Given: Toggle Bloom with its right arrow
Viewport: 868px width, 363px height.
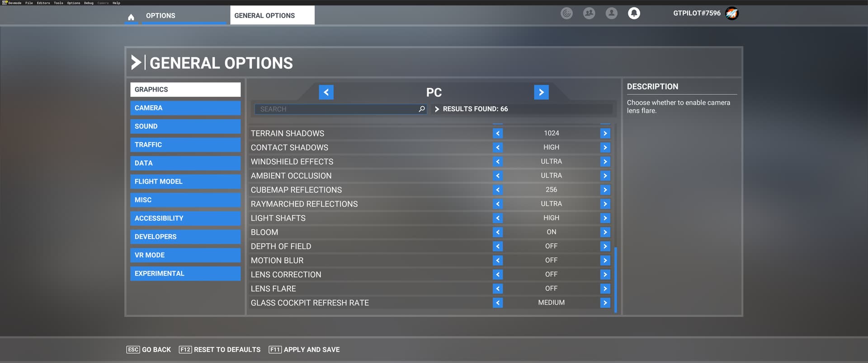Looking at the screenshot, I should click(x=605, y=232).
